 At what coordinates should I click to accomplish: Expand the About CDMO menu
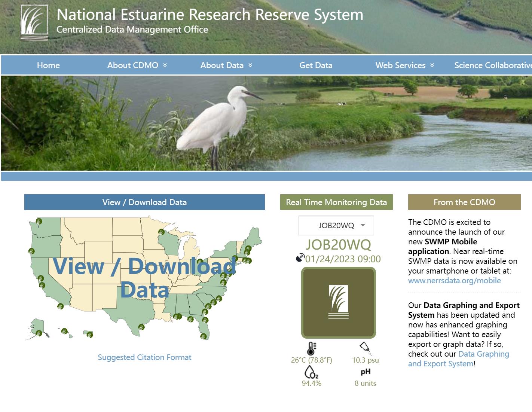click(137, 65)
